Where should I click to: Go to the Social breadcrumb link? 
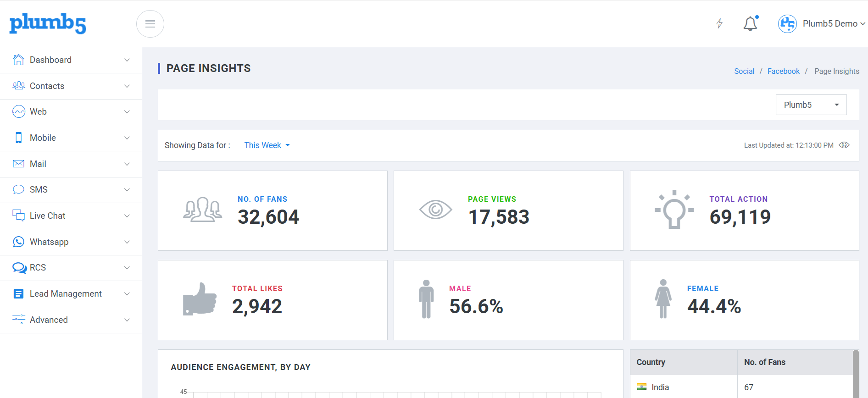[x=744, y=71]
